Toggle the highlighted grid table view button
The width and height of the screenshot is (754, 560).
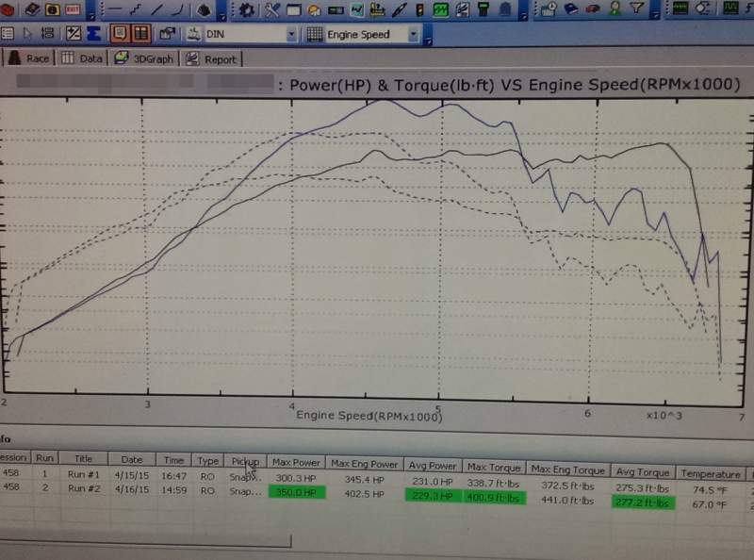[x=139, y=34]
